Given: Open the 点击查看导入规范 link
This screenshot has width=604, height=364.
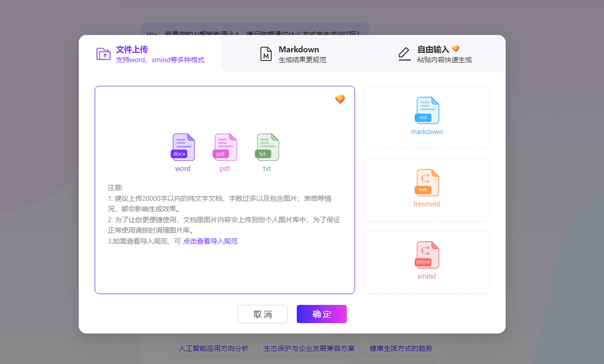Looking at the screenshot, I should pos(210,241).
